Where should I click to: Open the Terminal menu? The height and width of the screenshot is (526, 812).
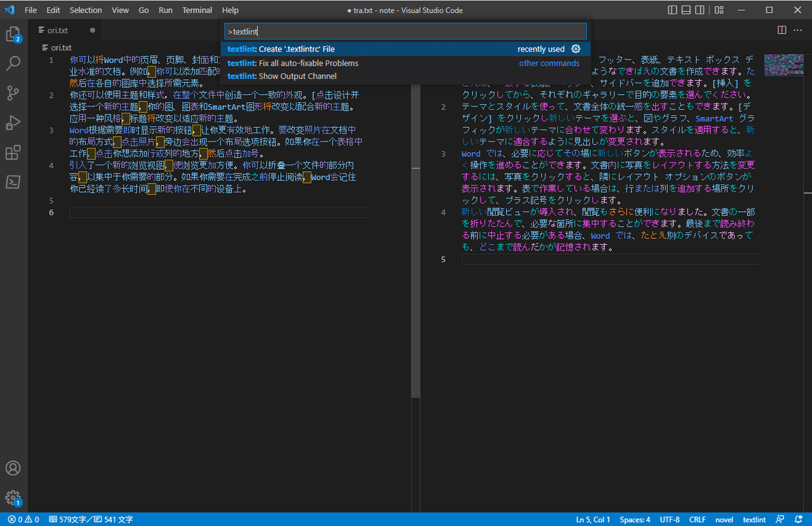pyautogui.click(x=197, y=10)
